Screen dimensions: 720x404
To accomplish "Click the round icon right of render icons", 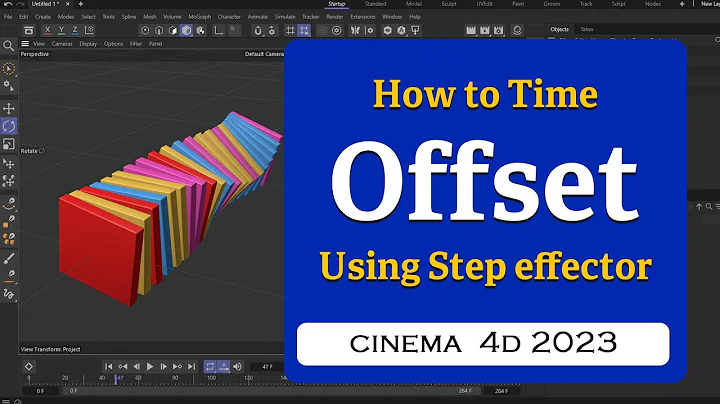I will (x=517, y=30).
